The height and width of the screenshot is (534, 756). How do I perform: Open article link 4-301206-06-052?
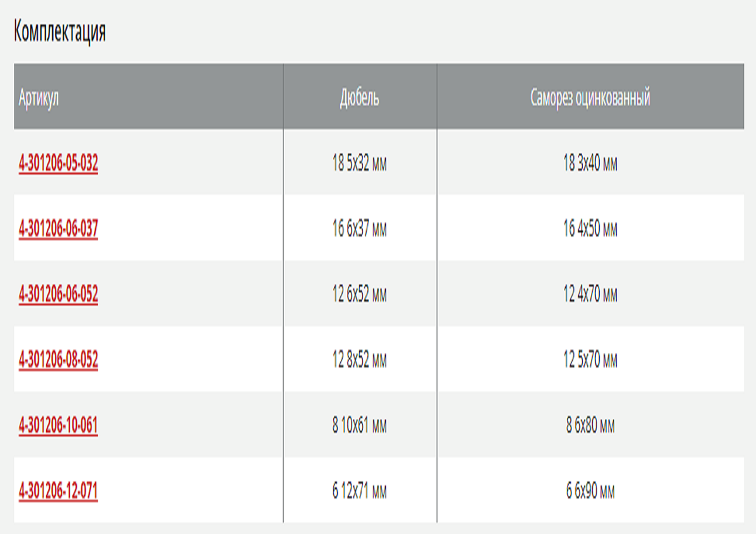(x=59, y=295)
